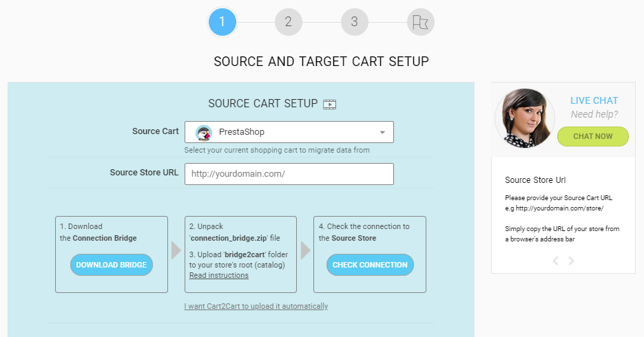
Task: Open the video tutorial icon beside Source Cart Setup
Action: pos(329,104)
